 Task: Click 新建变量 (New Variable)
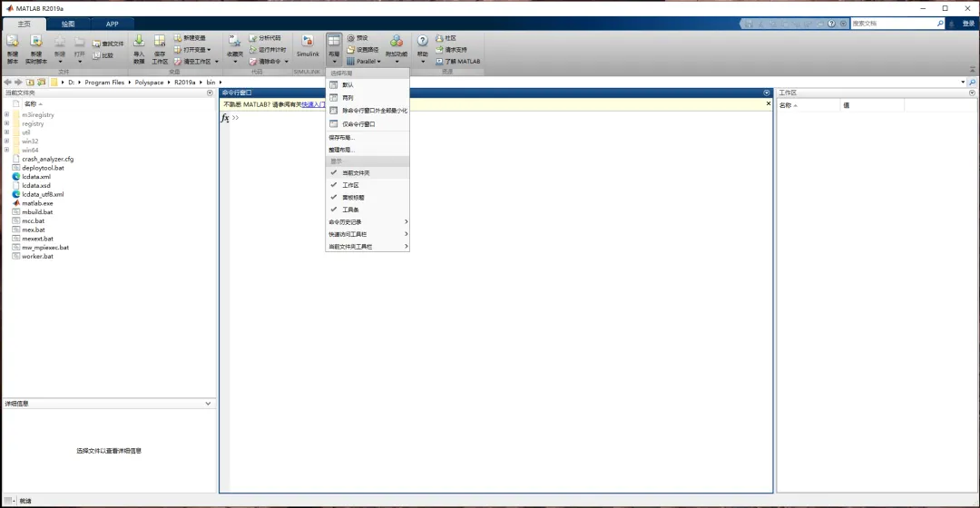190,38
